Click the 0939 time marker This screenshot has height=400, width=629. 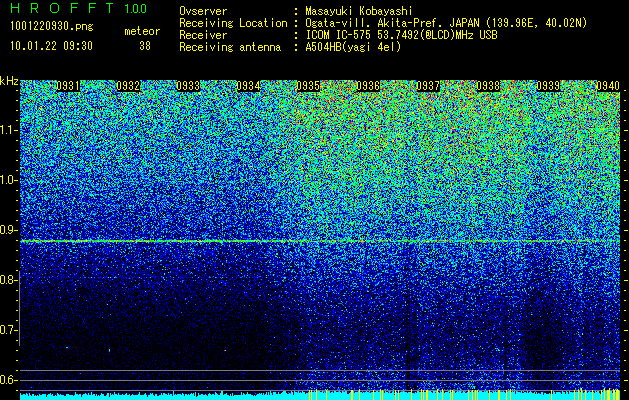548,86
